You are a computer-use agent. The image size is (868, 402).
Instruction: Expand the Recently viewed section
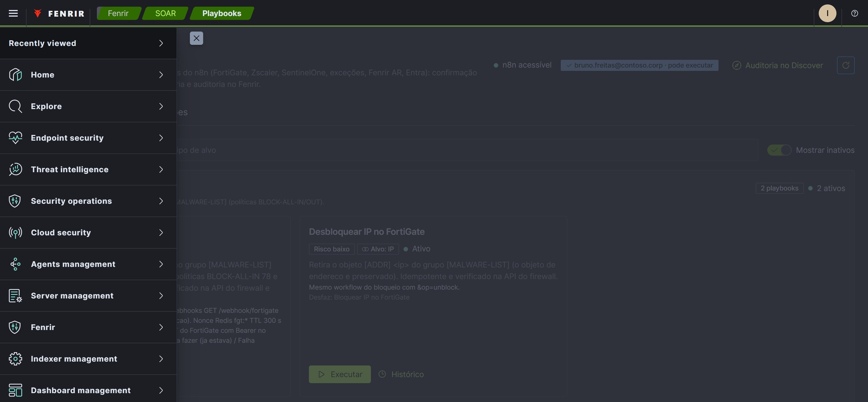(x=88, y=43)
